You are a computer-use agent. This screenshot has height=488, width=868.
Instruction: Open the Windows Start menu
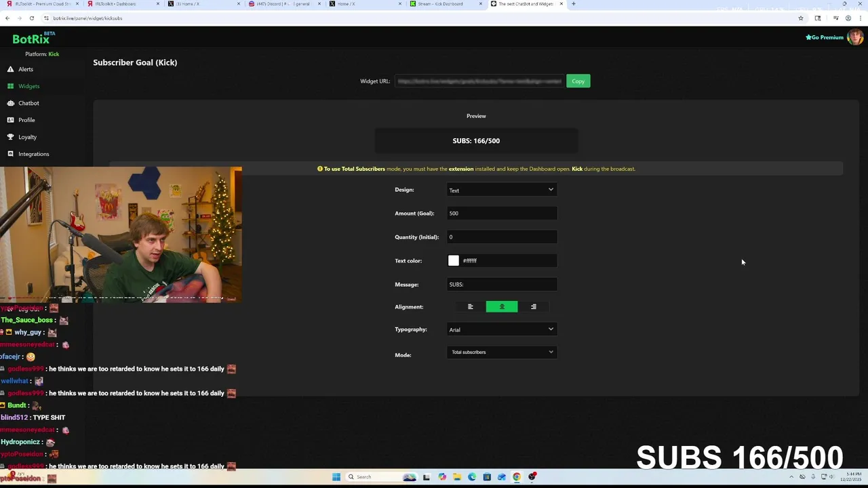pos(336,477)
